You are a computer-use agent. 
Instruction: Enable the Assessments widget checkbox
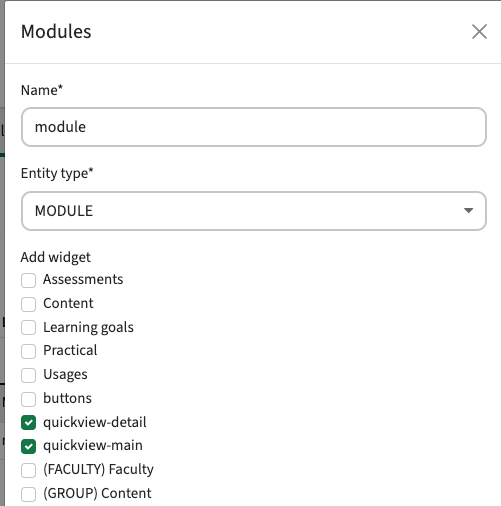click(x=28, y=280)
